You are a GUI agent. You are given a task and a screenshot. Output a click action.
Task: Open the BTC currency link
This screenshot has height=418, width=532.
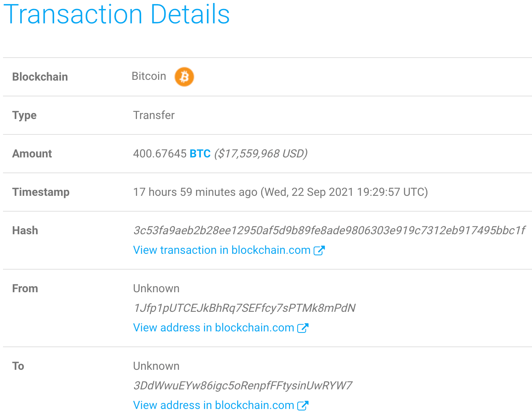click(200, 154)
